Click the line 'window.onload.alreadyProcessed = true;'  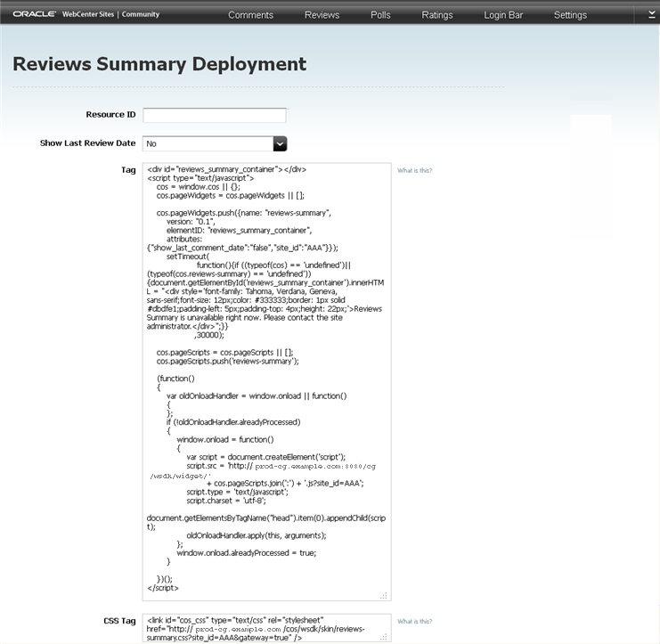click(x=246, y=553)
